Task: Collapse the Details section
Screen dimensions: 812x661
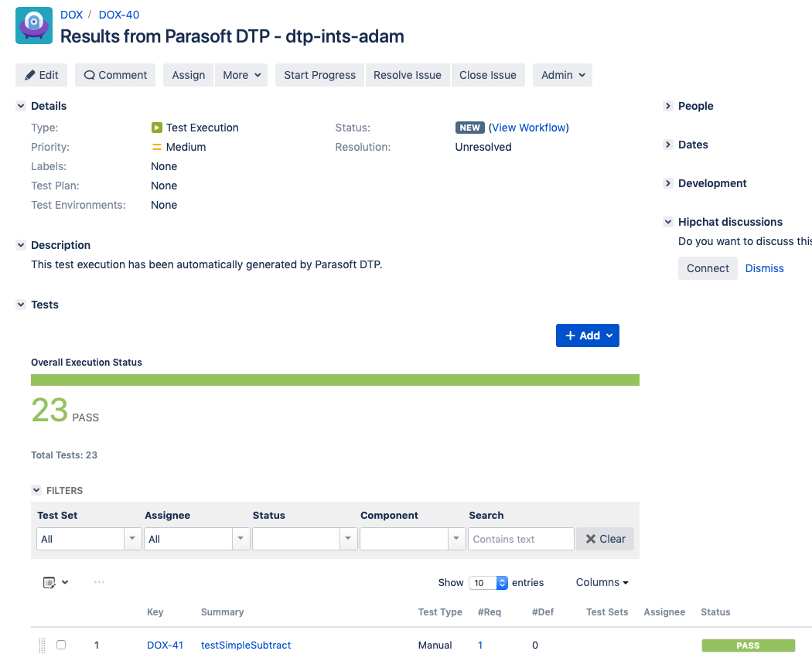Action: pos(21,106)
